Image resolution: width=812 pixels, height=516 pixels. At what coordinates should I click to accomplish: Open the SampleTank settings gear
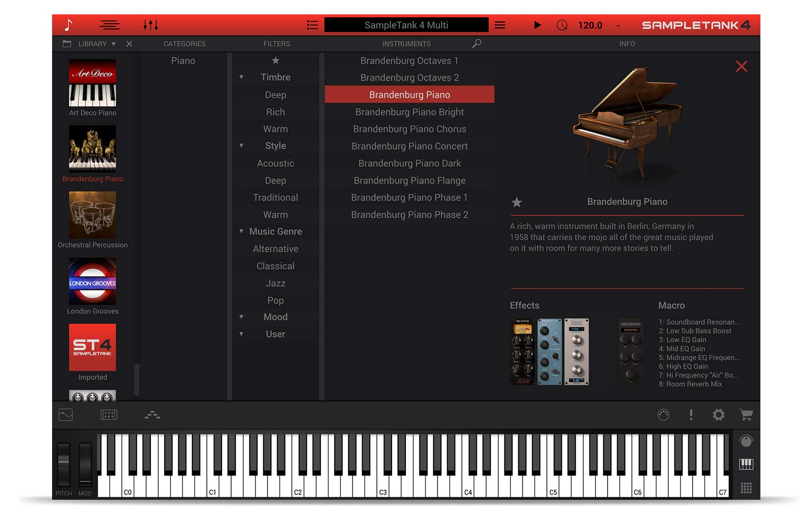click(x=718, y=415)
